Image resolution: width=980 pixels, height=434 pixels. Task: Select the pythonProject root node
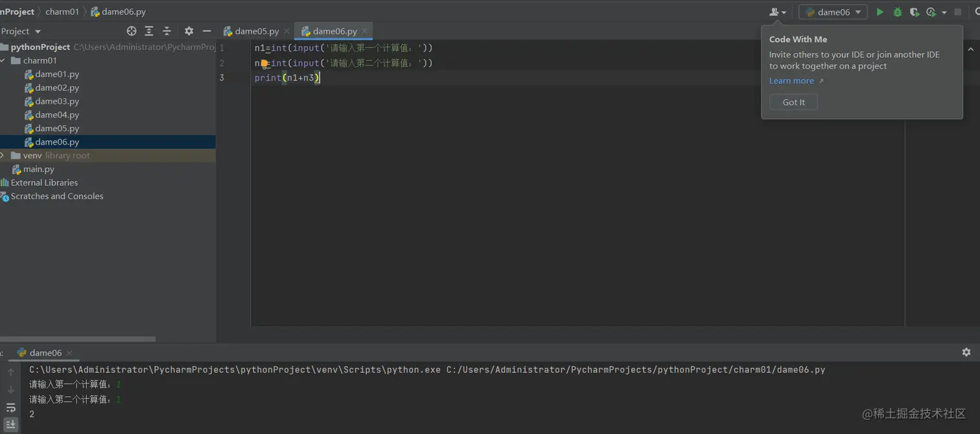tap(40, 47)
